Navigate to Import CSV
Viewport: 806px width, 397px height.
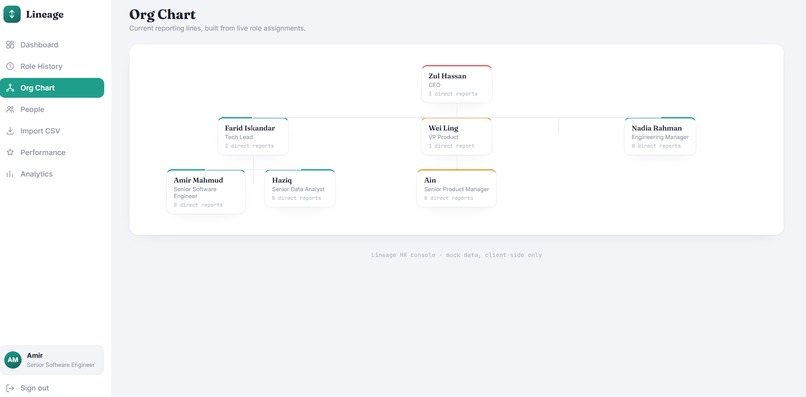52,131
